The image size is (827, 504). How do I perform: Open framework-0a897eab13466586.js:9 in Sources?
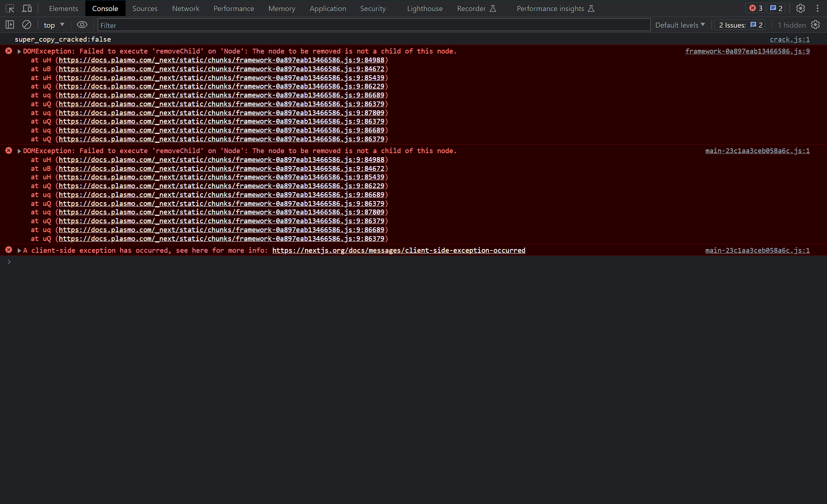(747, 51)
